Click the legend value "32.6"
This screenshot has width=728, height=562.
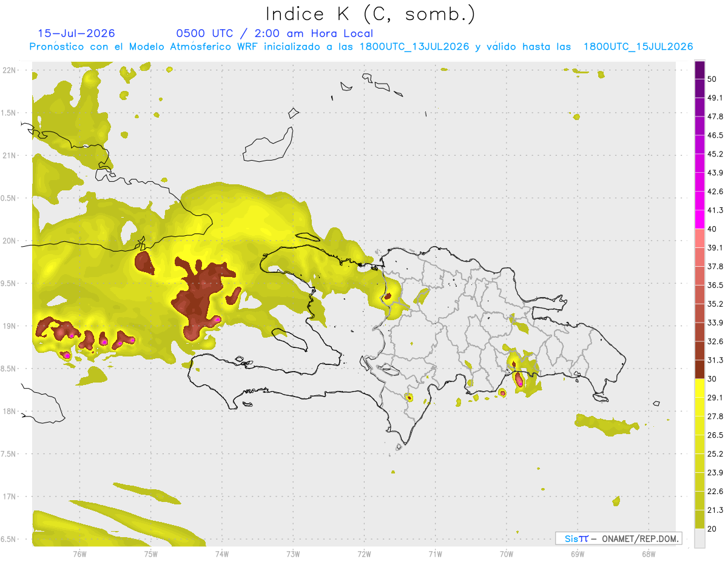coord(716,341)
